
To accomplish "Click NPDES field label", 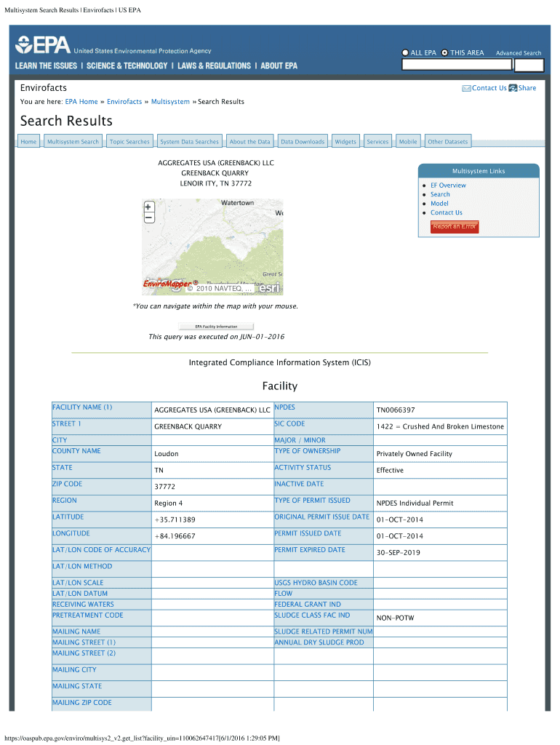I will [284, 407].
